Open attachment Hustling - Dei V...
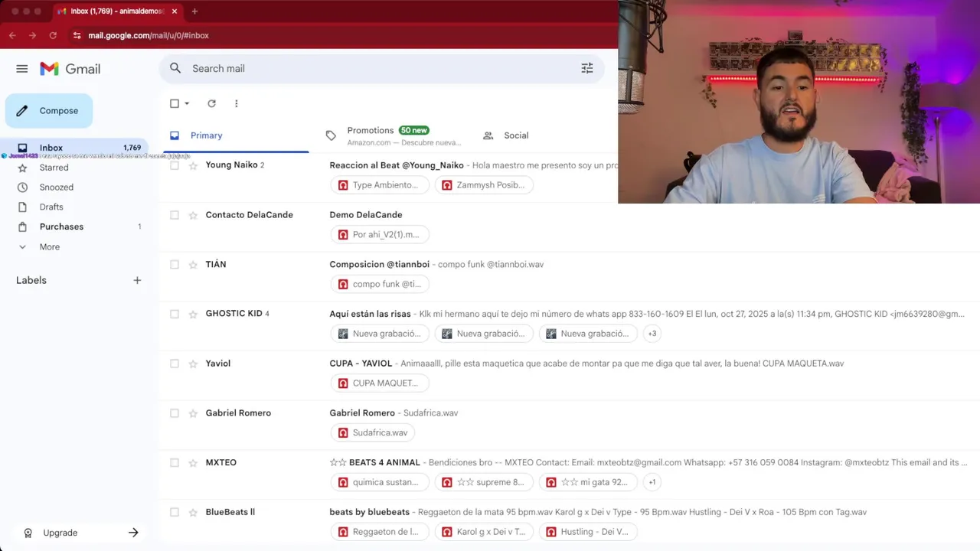Image resolution: width=980 pixels, height=551 pixels. click(x=588, y=532)
